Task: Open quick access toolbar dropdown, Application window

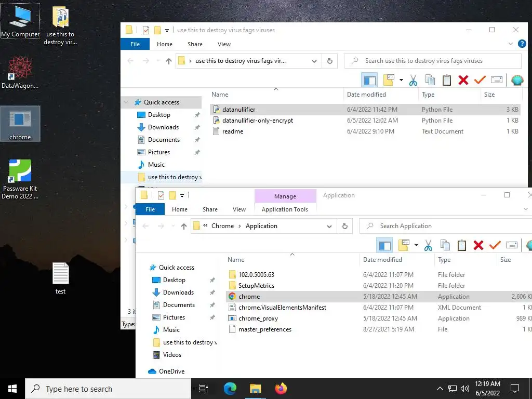Action: pyautogui.click(x=182, y=195)
